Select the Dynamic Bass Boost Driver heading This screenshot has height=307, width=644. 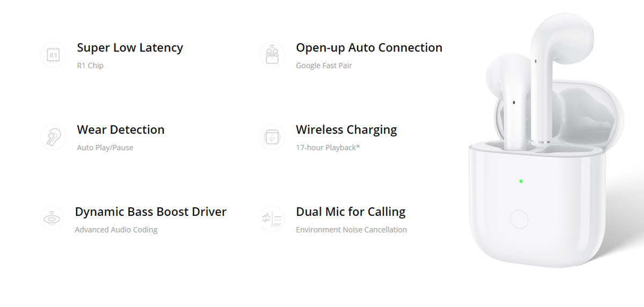[x=151, y=212]
